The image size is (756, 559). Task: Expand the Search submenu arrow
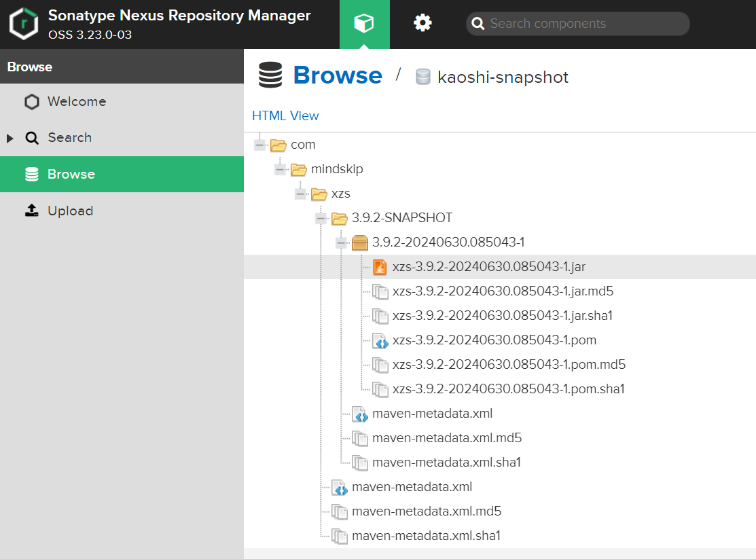pyautogui.click(x=10, y=139)
